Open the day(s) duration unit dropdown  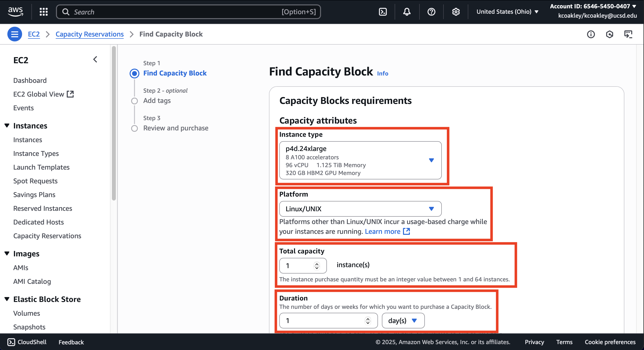point(403,321)
